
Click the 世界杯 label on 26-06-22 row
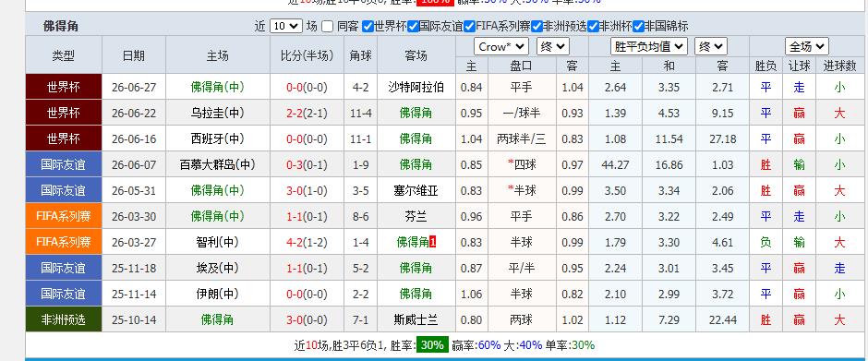tap(64, 113)
